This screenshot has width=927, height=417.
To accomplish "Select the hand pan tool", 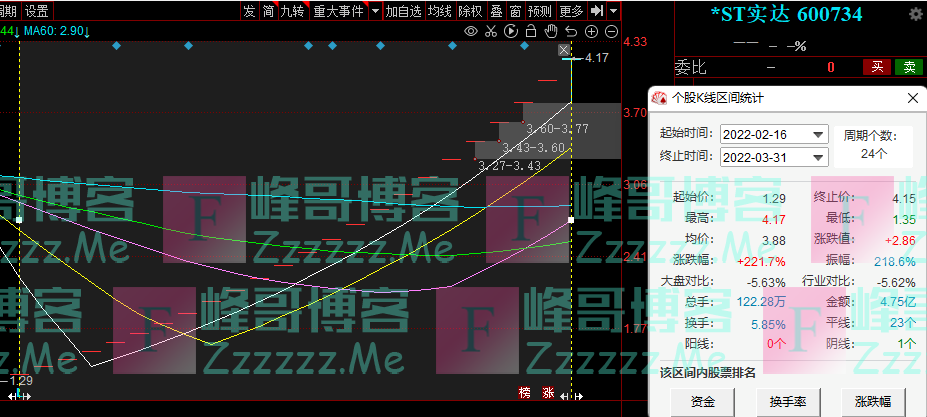I will pyautogui.click(x=550, y=32).
